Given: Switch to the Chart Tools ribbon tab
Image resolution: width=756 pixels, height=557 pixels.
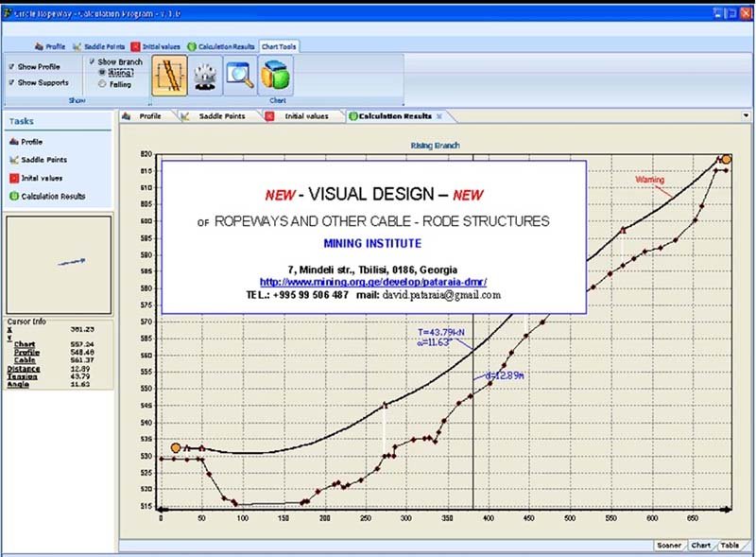Looking at the screenshot, I should click(x=279, y=46).
